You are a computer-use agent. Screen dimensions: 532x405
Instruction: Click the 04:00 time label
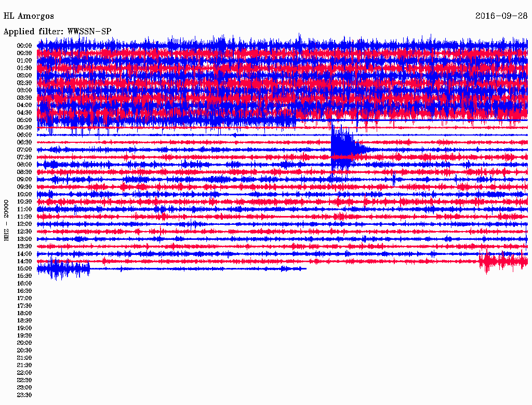click(x=24, y=105)
